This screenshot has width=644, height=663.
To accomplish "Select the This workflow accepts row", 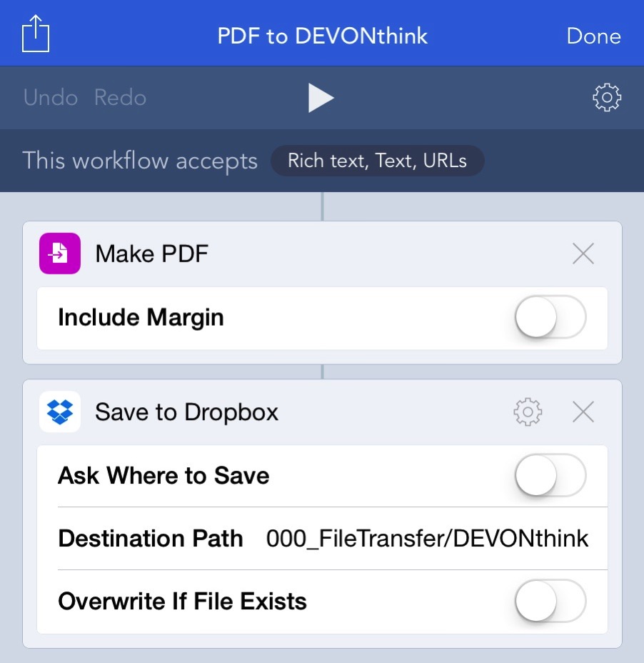I will 140,160.
